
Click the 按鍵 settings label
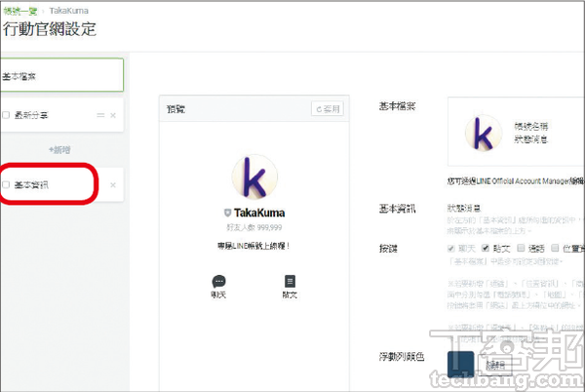click(388, 249)
